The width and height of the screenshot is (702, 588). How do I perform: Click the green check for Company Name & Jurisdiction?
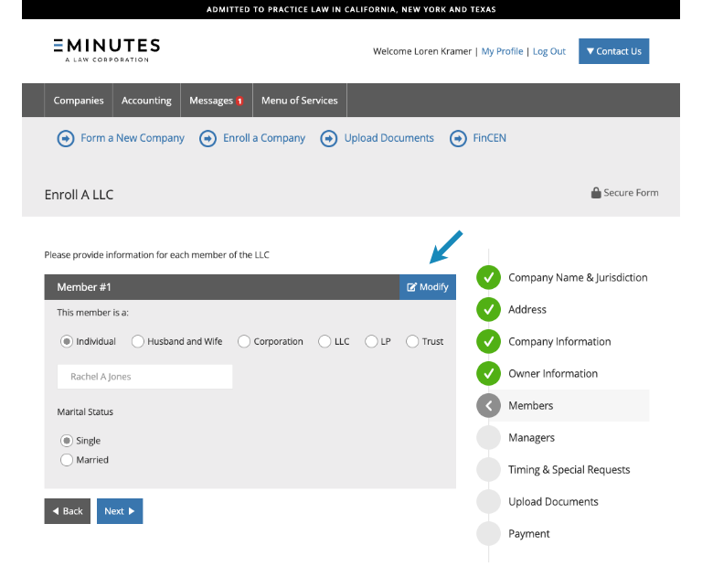[x=488, y=277]
